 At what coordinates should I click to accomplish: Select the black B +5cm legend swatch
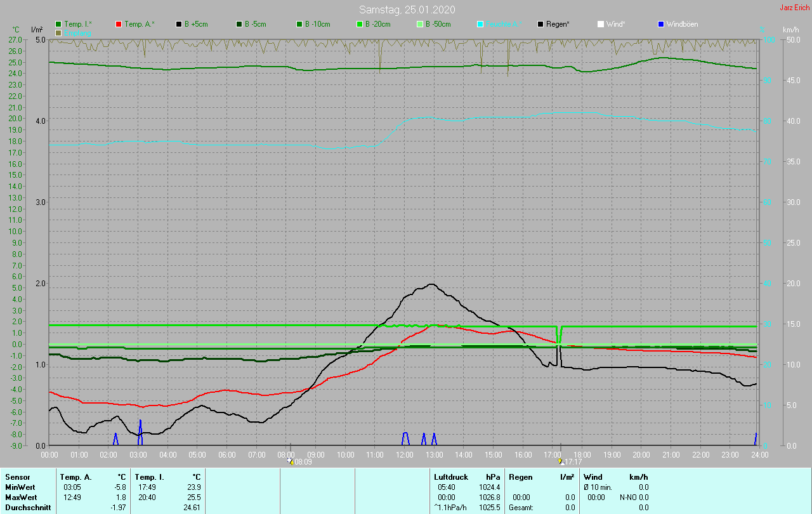[179, 24]
